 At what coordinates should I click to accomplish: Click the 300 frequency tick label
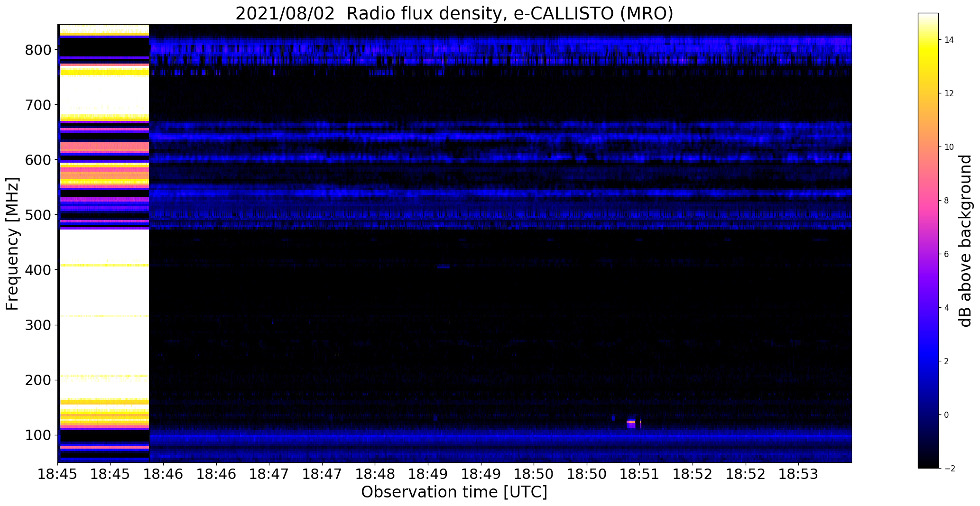(39, 325)
